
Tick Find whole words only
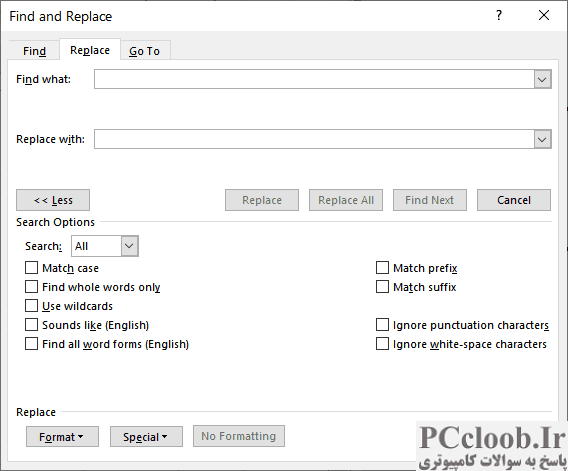32,287
